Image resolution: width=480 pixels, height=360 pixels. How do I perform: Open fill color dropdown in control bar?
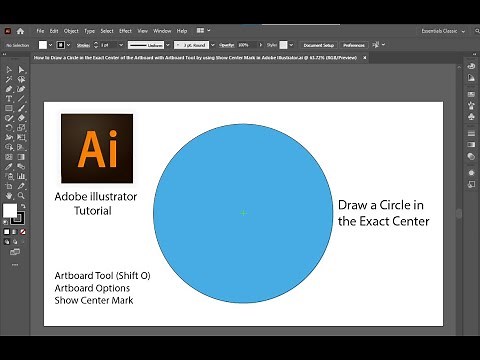[x=50, y=45]
